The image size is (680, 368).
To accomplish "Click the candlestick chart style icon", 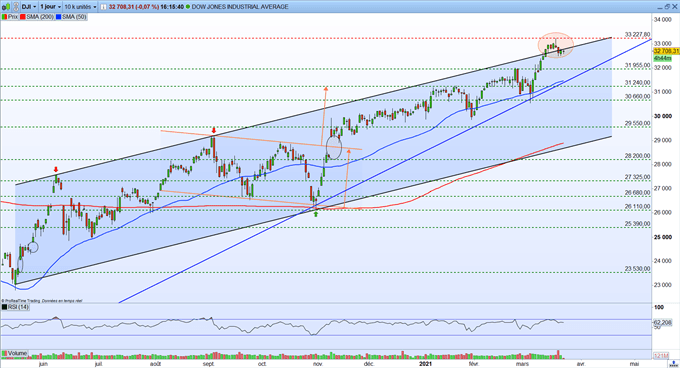I will click(x=6, y=7).
